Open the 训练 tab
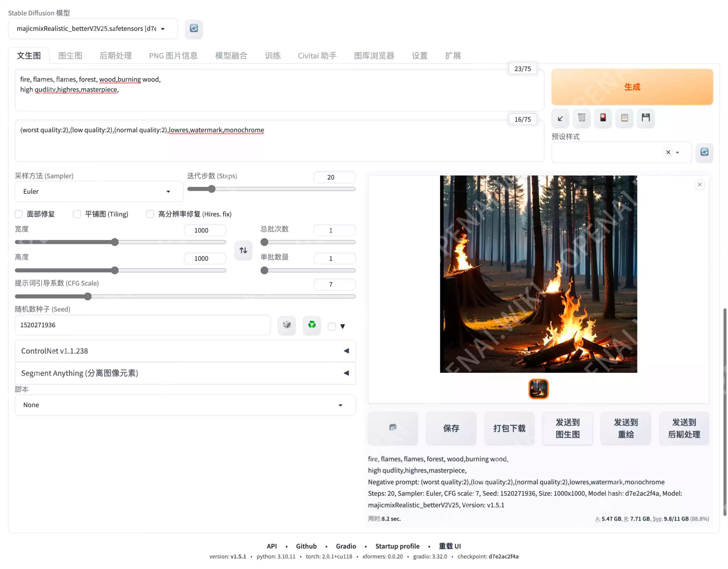Image resolution: width=728 pixels, height=569 pixels. click(273, 56)
